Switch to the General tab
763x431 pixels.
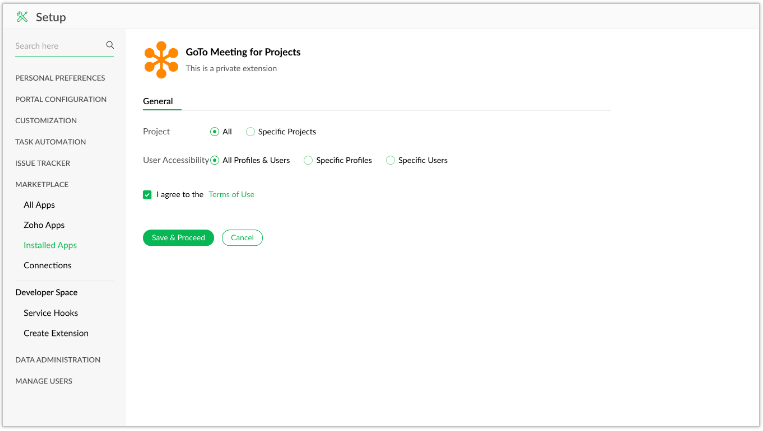pos(158,101)
